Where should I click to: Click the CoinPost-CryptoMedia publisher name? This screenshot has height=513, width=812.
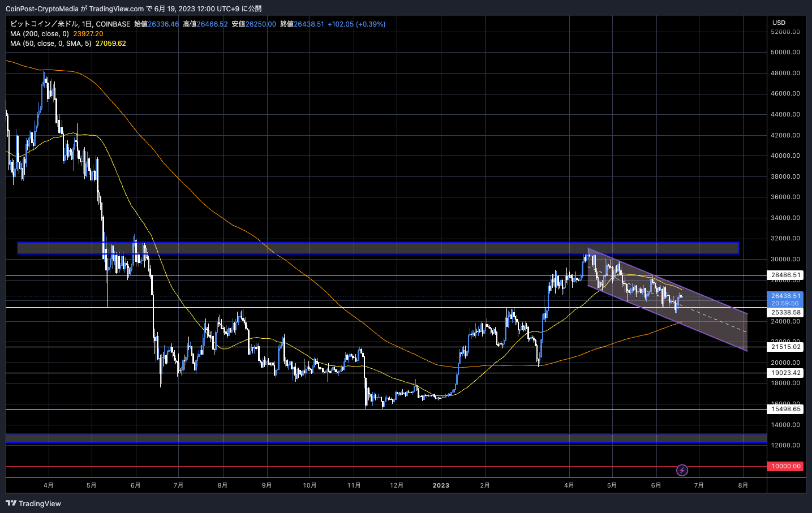click(42, 8)
